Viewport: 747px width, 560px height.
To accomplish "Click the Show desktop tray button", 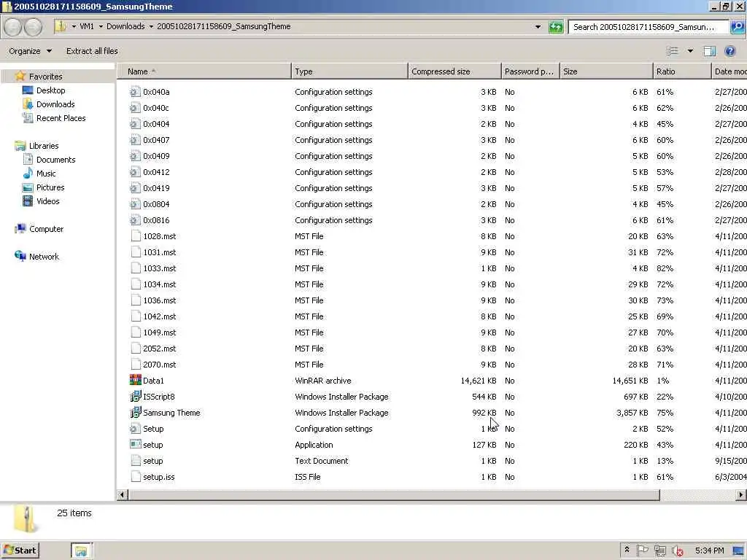I will tap(738, 551).
